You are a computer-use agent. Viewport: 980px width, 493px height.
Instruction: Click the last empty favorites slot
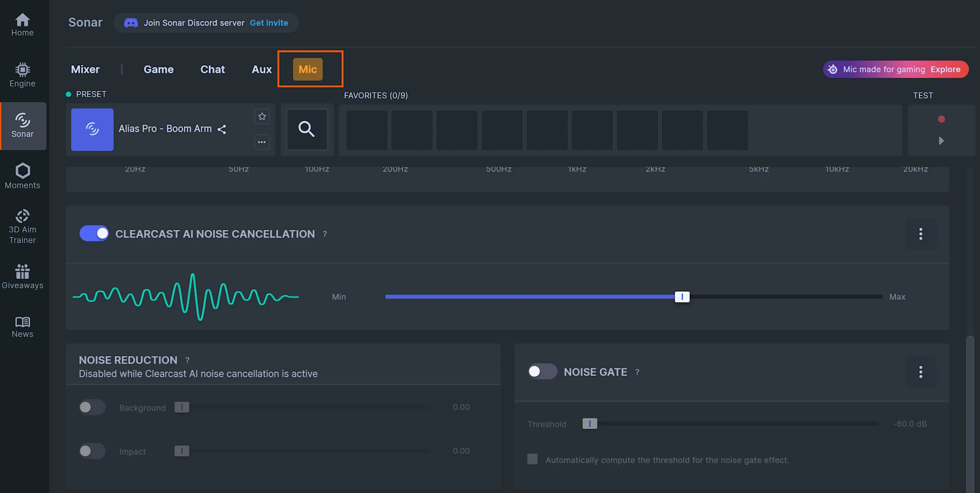(727, 130)
